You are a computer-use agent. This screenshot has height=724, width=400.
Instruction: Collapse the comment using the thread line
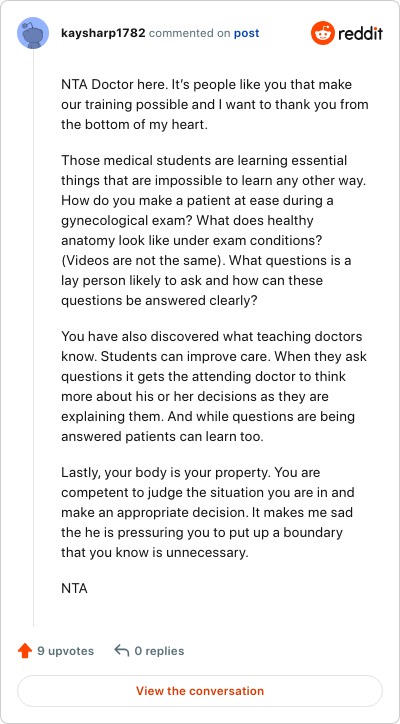[33, 338]
